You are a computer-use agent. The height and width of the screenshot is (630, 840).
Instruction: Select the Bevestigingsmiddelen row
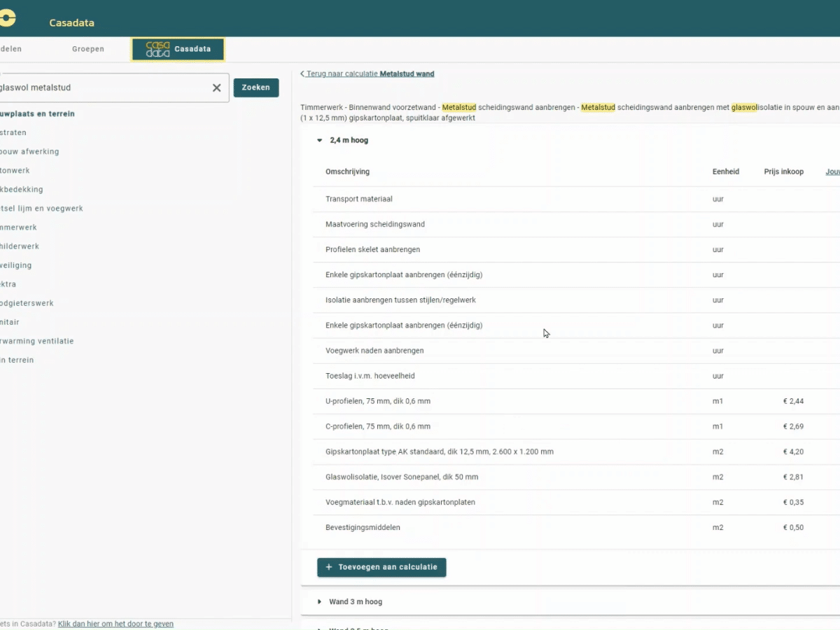(x=577, y=527)
